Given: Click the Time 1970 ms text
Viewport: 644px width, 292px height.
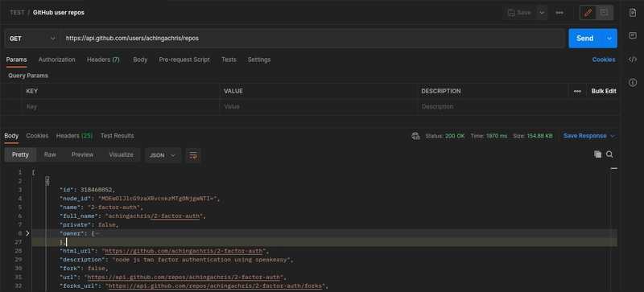Looking at the screenshot, I should coord(489,136).
